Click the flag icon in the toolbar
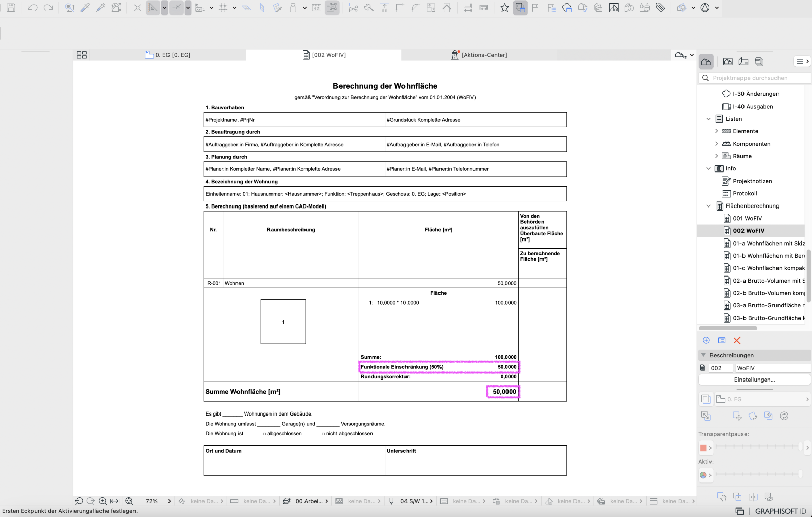 tap(535, 8)
